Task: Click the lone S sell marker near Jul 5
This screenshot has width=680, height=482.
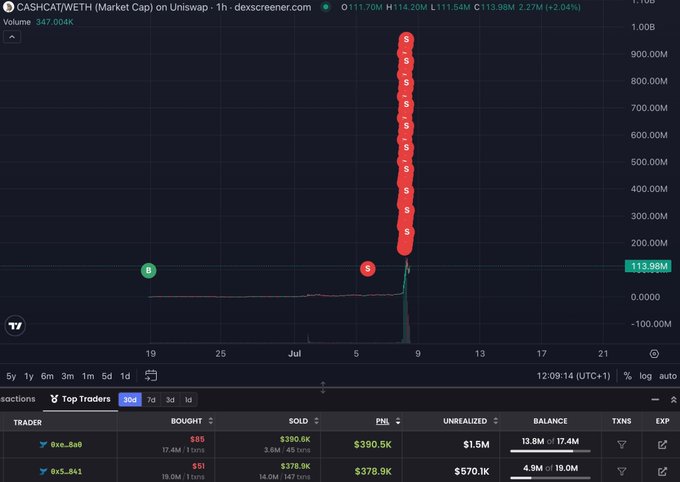Action: point(368,269)
